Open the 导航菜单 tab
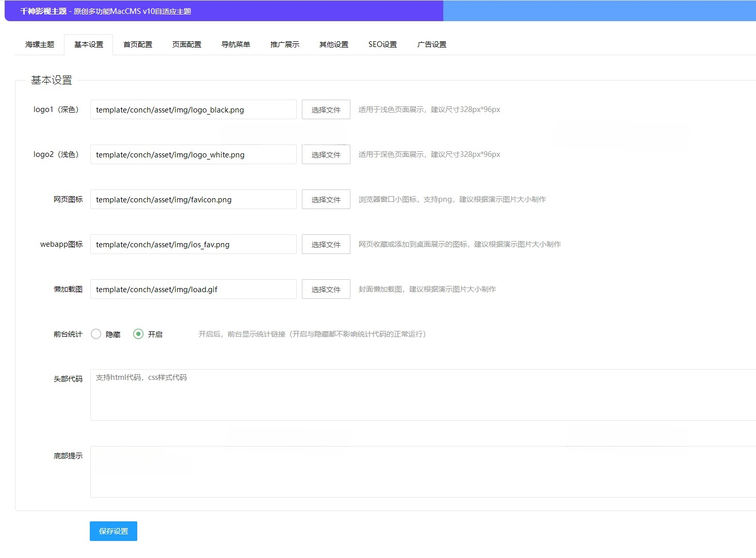The height and width of the screenshot is (558, 756). click(x=236, y=44)
